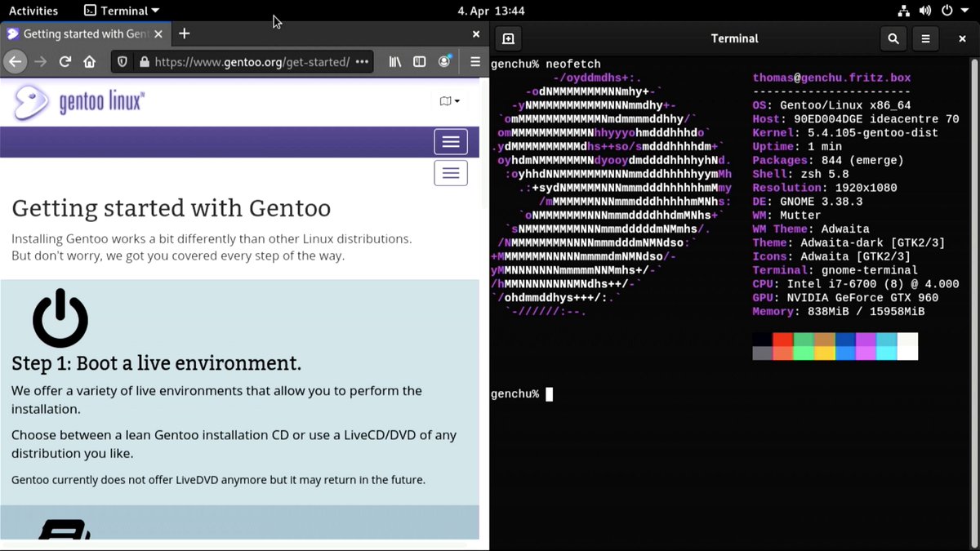Click thomas@genchu.fritz.box in terminal
980x551 pixels.
[831, 78]
